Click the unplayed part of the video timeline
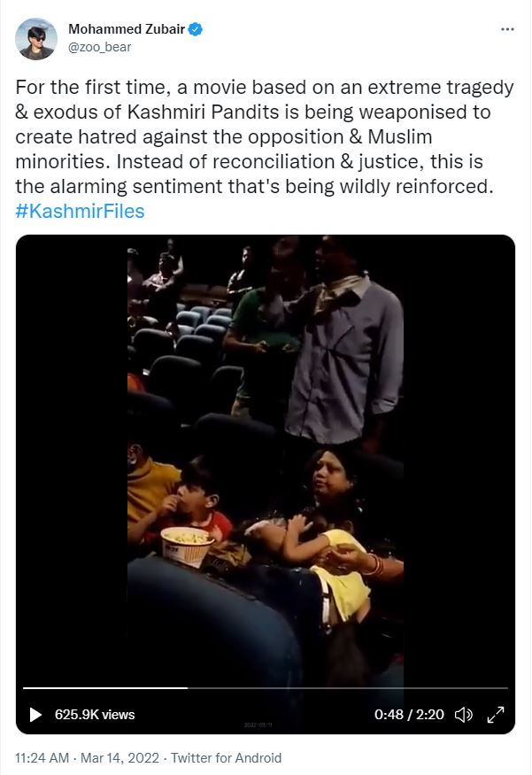532x775 pixels. click(348, 687)
